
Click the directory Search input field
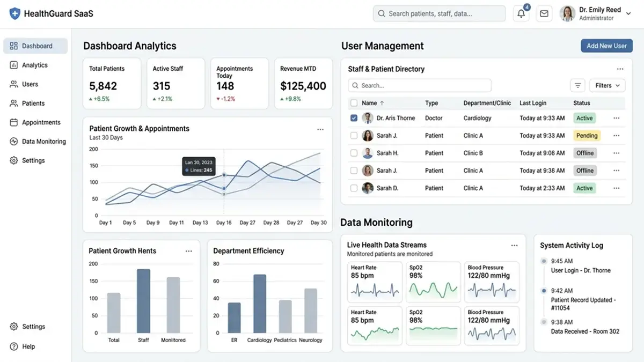point(419,85)
